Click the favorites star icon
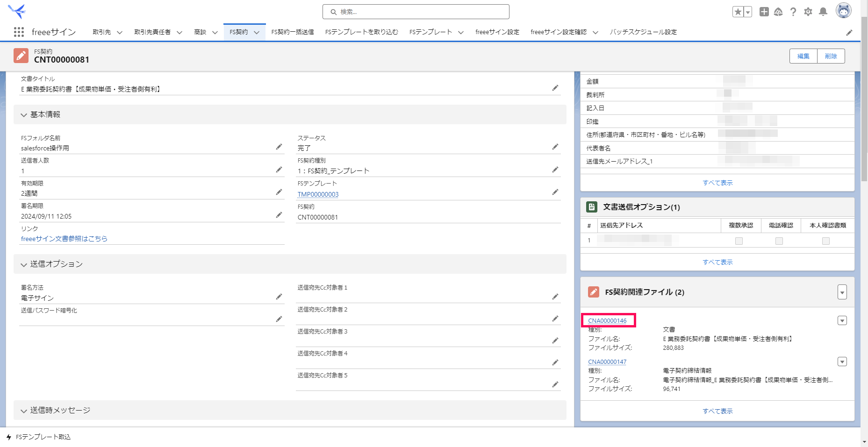The width and height of the screenshot is (868, 447). (738, 12)
